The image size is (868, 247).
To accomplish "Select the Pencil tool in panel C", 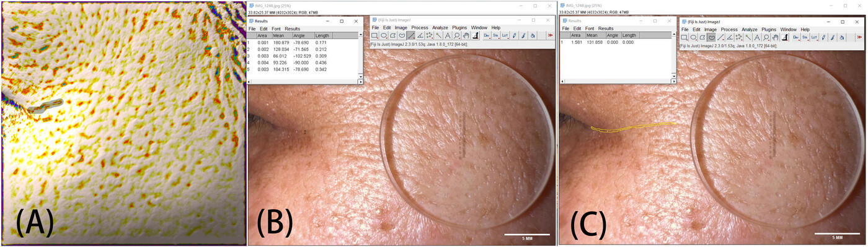I will point(823,37).
